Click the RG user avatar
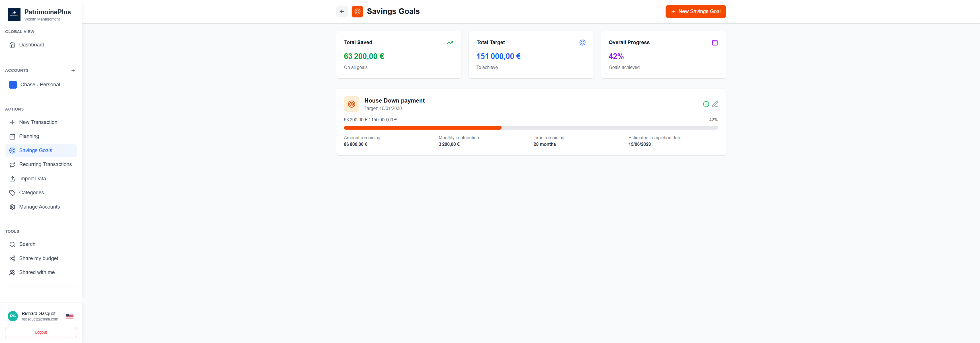 (x=13, y=316)
